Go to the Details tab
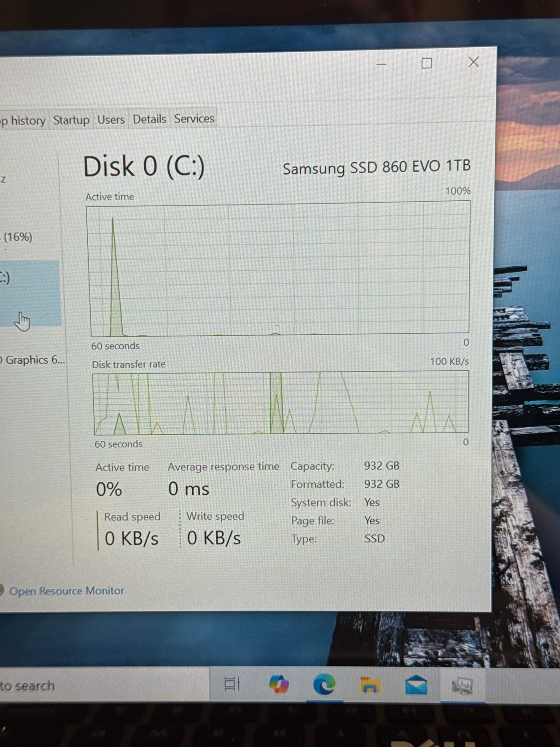This screenshot has width=560, height=747. click(x=149, y=119)
